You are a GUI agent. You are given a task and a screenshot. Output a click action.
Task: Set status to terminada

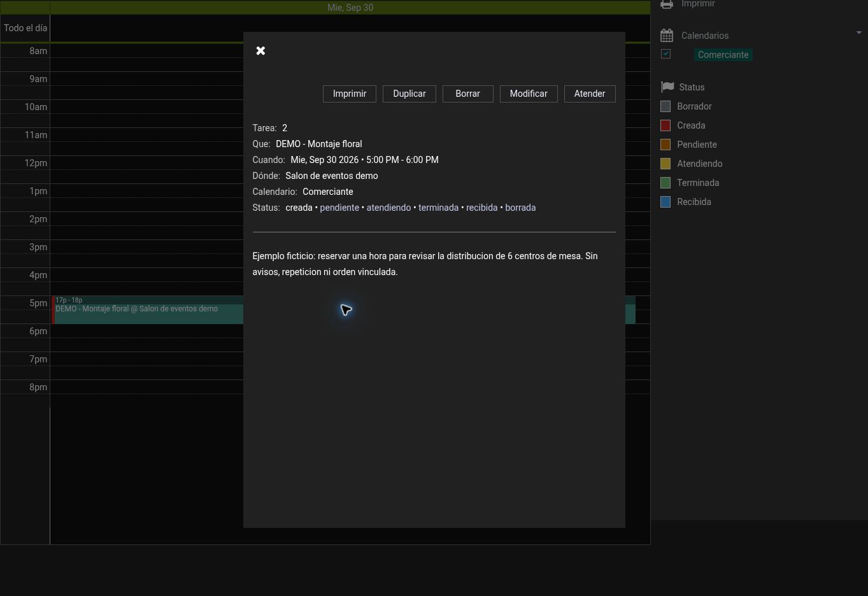click(x=438, y=208)
